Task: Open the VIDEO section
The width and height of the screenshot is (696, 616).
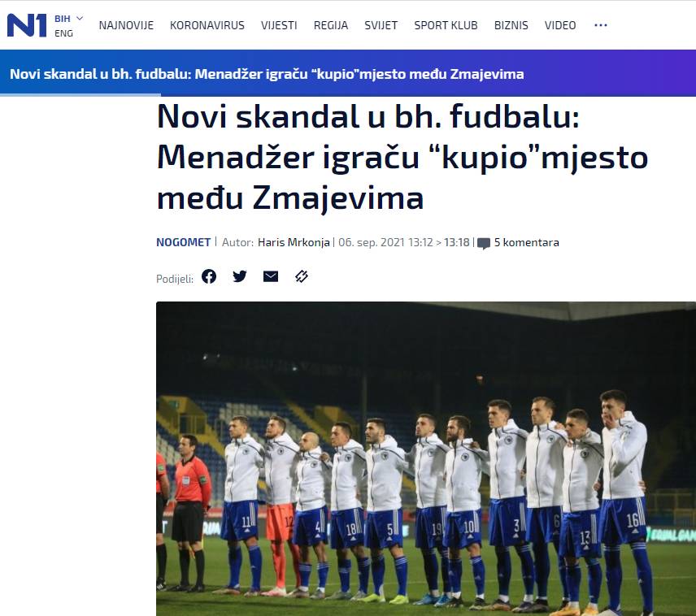Action: click(x=560, y=25)
